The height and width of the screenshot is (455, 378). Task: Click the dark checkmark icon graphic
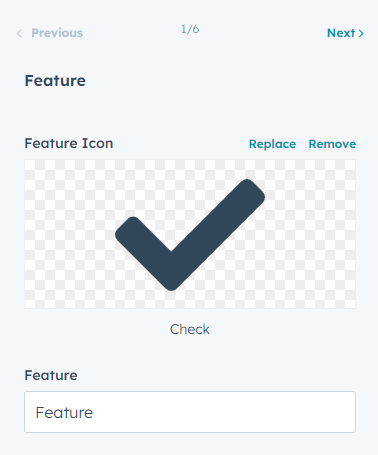(190, 235)
